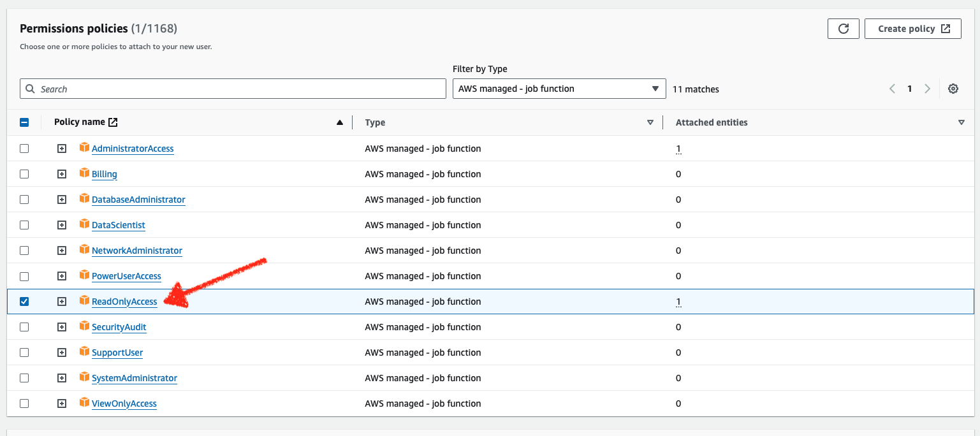This screenshot has width=980, height=436.
Task: Open the ViewOnlyAccess policy link
Action: pos(124,403)
